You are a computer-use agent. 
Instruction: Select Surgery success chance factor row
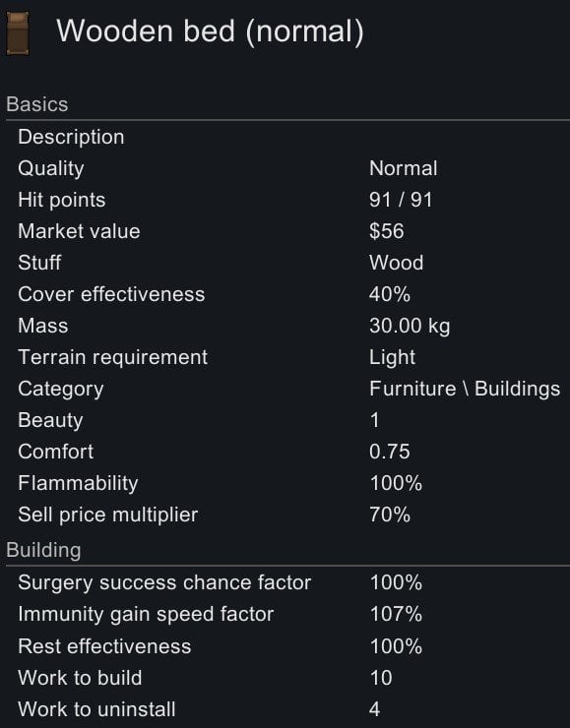288,582
